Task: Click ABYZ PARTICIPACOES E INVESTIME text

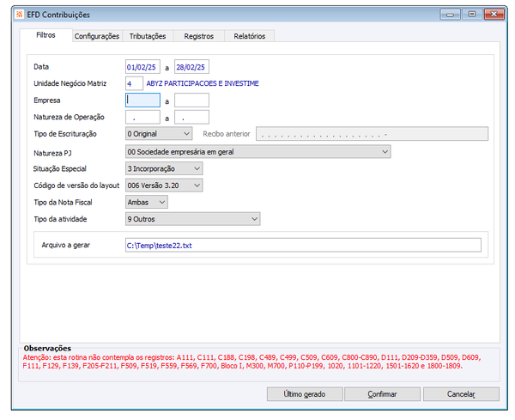Action: [x=203, y=83]
